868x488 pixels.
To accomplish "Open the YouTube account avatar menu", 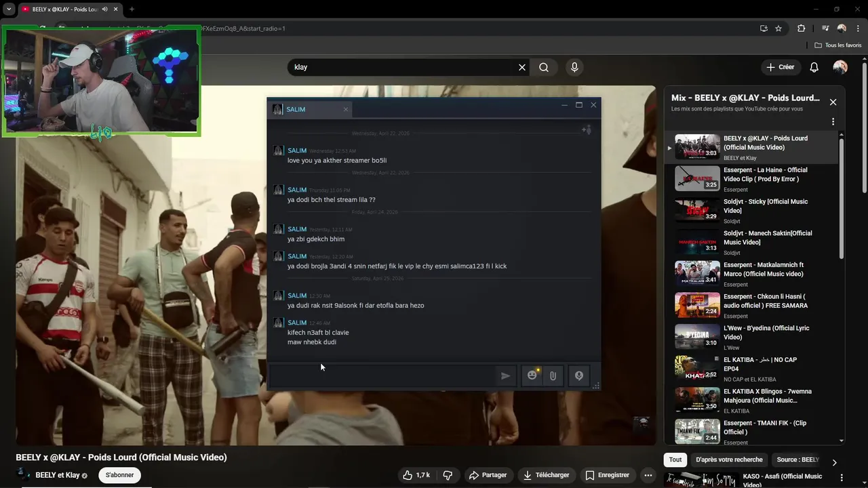I will (840, 67).
